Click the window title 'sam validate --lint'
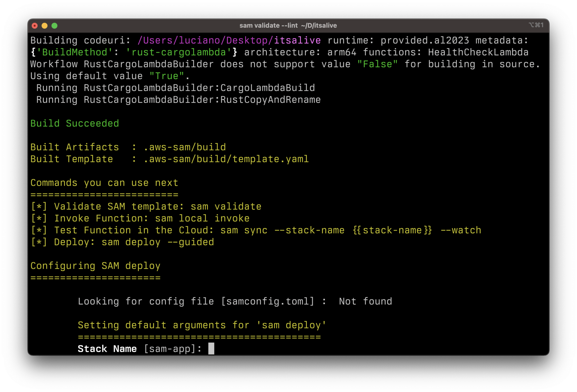The image size is (577, 392). (x=268, y=26)
